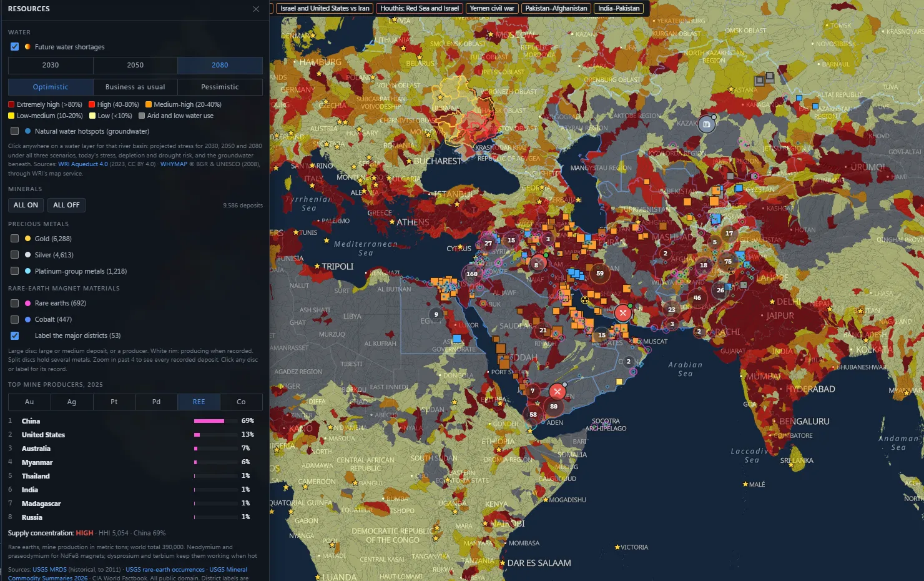Close the Resources panel
Image resolution: width=924 pixels, height=581 pixels.
256,9
